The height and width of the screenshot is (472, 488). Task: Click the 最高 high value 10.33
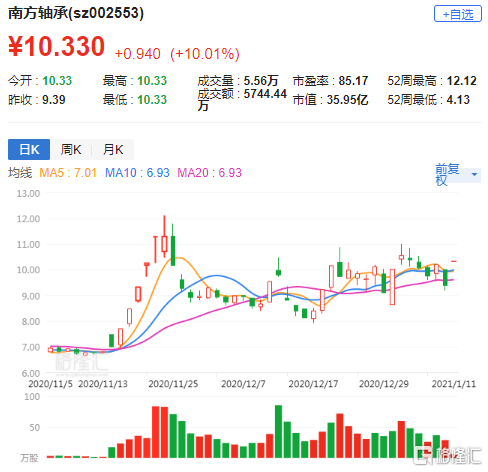[x=152, y=81]
